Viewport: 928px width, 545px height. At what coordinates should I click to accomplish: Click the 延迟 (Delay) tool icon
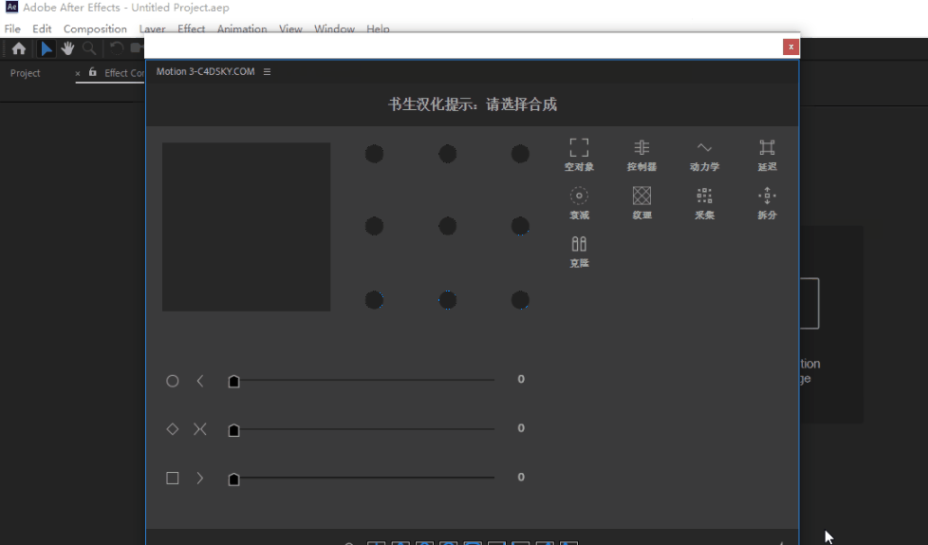(767, 154)
